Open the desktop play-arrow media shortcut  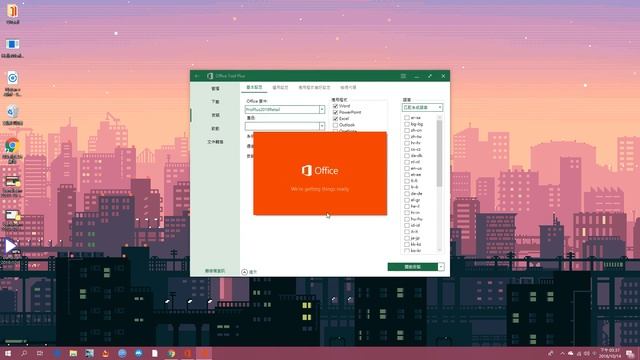[10, 246]
